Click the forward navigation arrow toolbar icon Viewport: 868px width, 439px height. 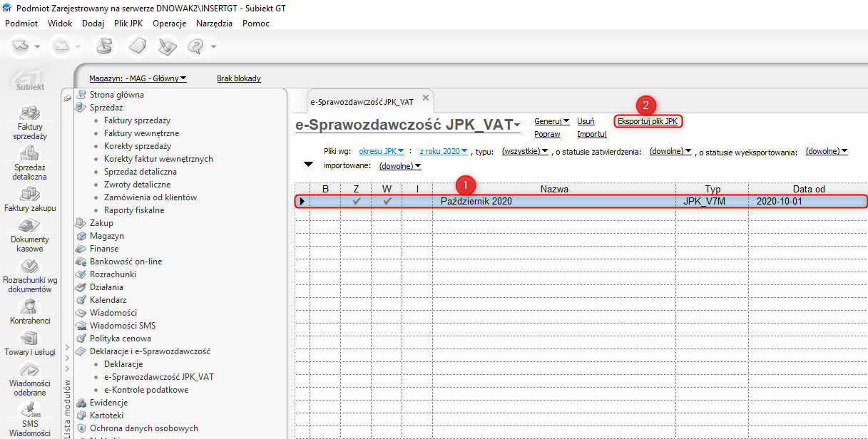61,47
